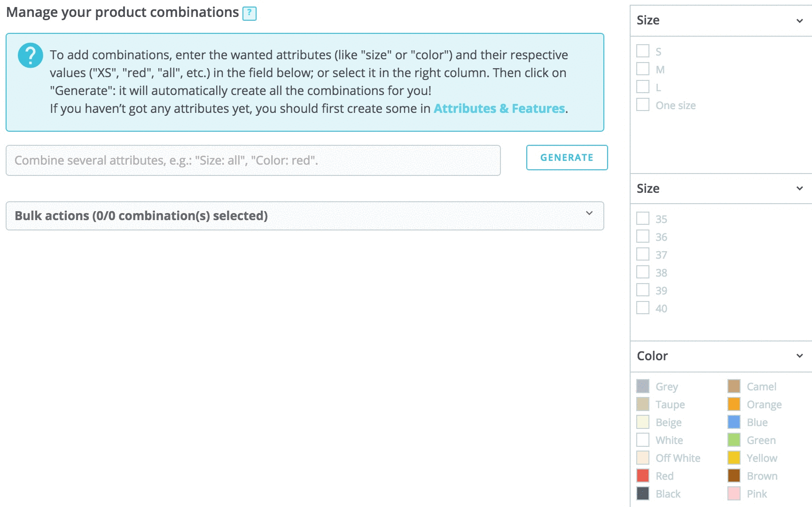This screenshot has width=812, height=507.
Task: Click the combine attributes input field
Action: coord(253,160)
